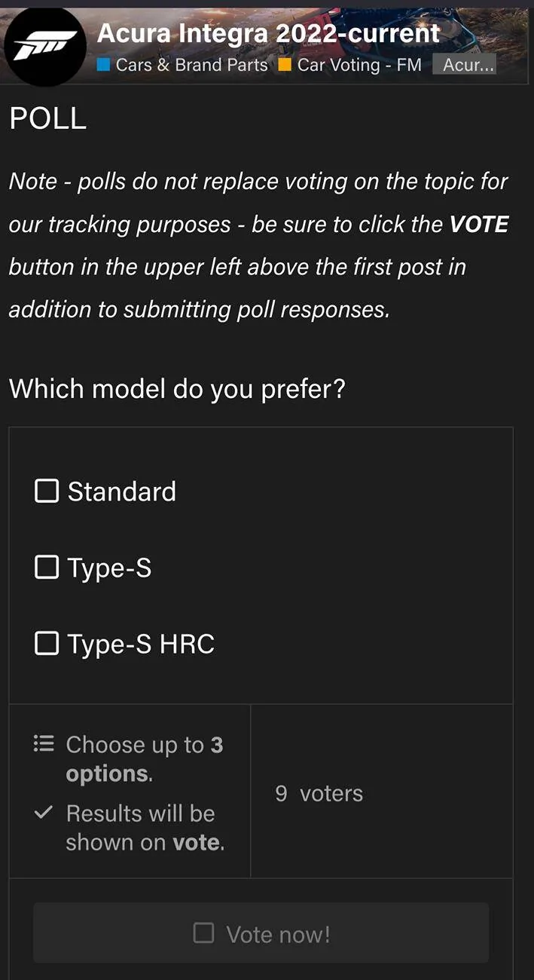Open the Car Voting - FM subcategory
Screen dimensions: 534x980
pos(359,66)
